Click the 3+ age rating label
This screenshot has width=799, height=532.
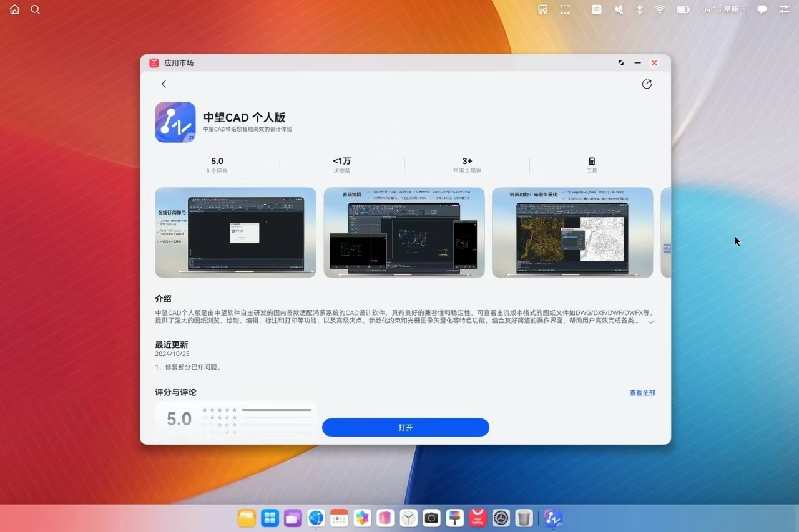click(x=467, y=161)
